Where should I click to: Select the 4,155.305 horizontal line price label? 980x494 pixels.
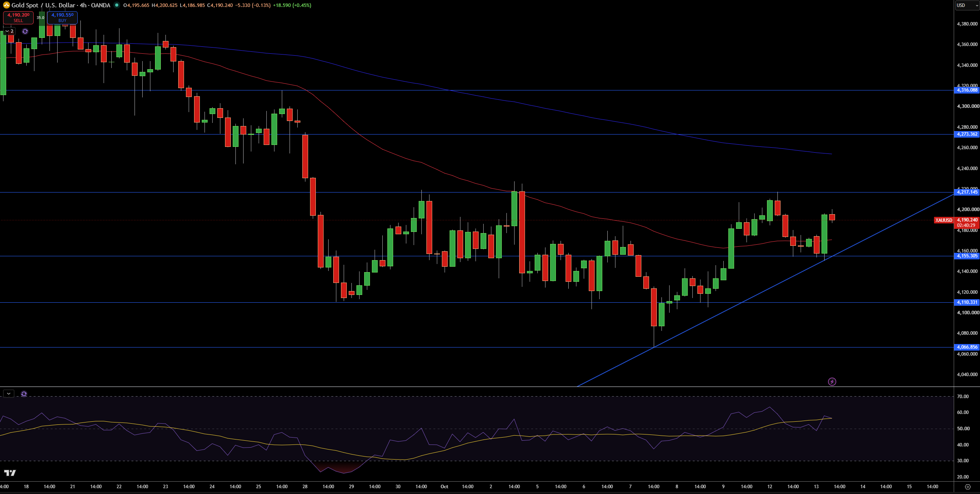967,256
